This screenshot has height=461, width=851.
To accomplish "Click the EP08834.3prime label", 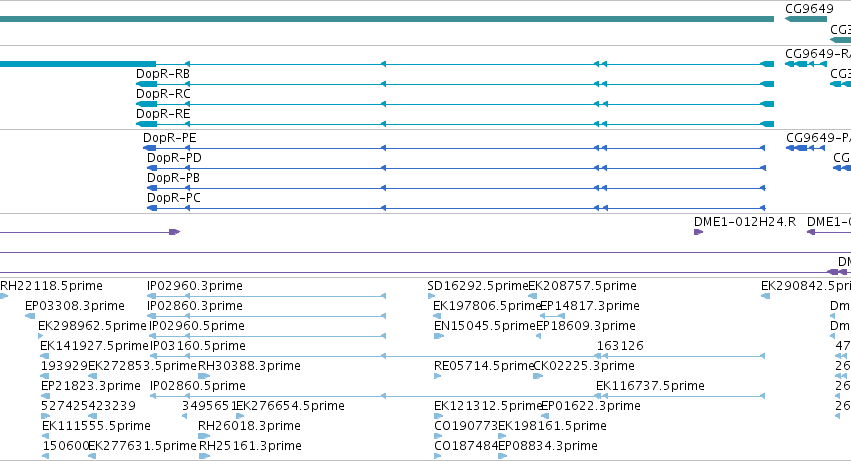I will click(548, 447).
